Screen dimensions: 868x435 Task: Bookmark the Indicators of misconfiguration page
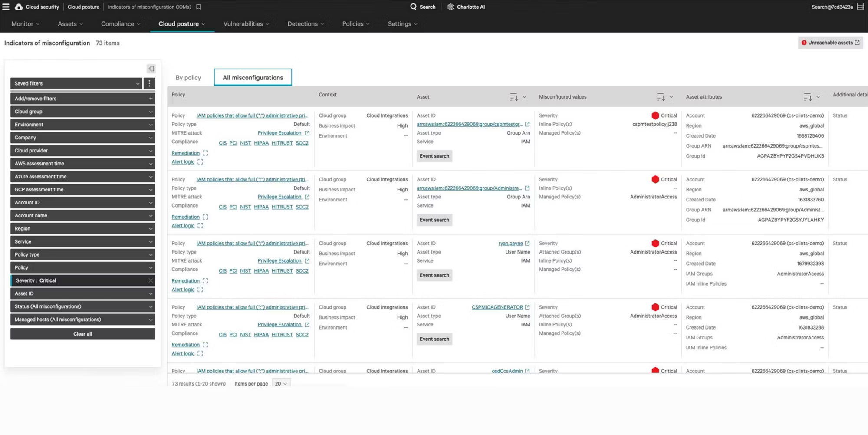tap(198, 7)
